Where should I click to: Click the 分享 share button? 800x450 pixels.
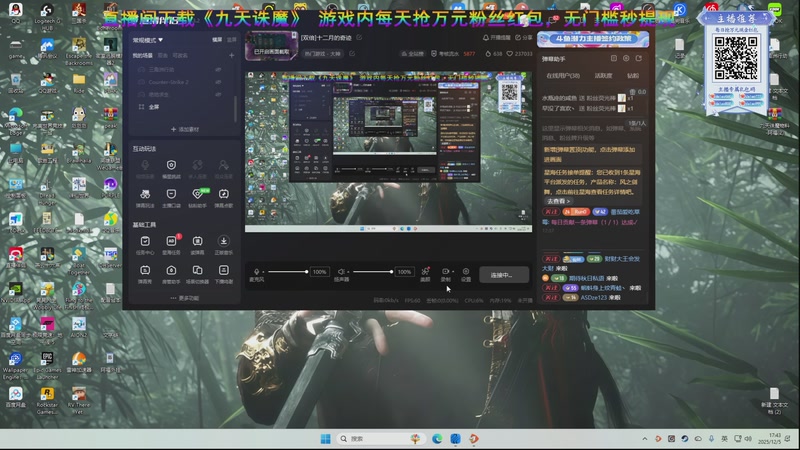click(523, 38)
